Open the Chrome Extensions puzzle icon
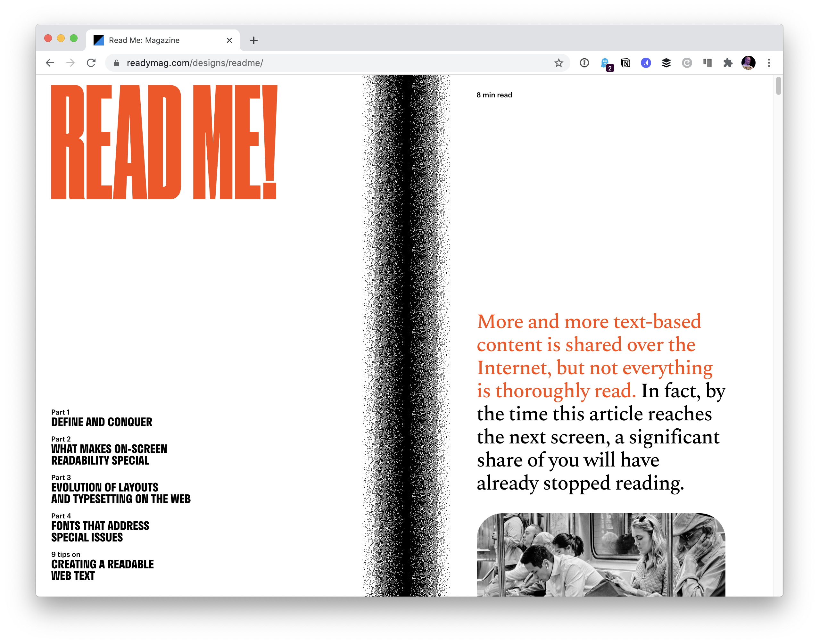The width and height of the screenshot is (819, 644). [728, 63]
